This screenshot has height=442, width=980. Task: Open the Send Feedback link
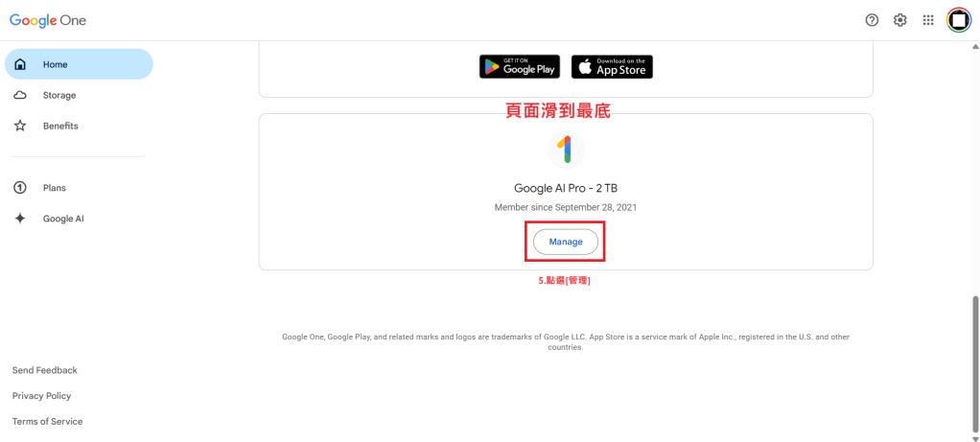pyautogui.click(x=45, y=370)
